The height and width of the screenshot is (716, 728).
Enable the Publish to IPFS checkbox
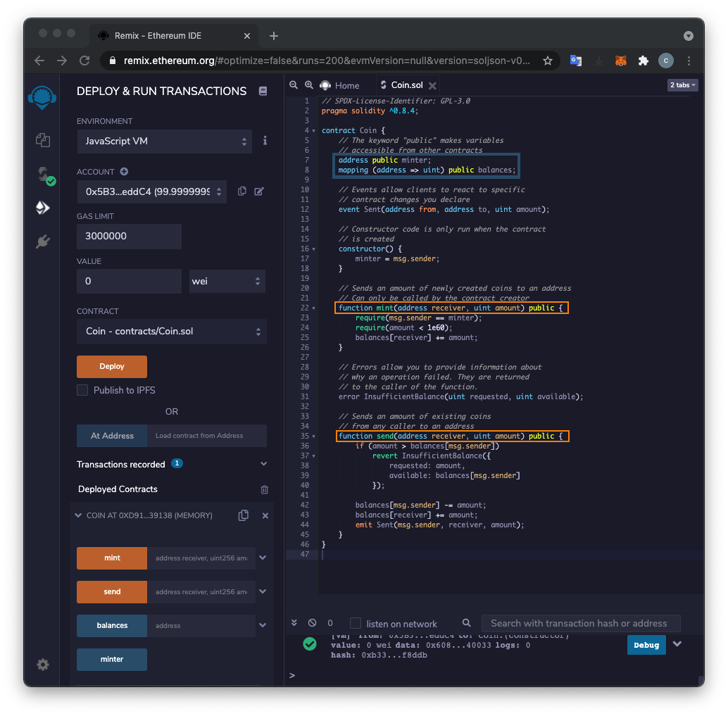pos(82,390)
